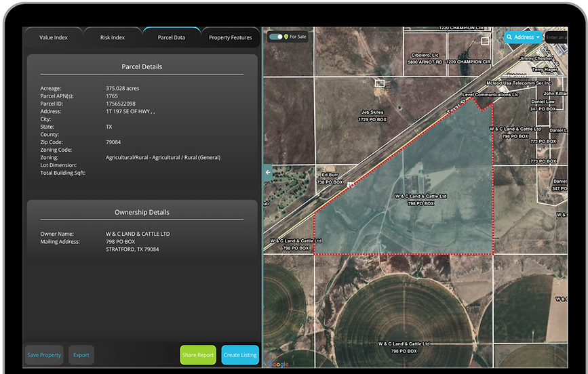This screenshot has width=588, height=374.
Task: Focus the address search input field
Action: click(x=556, y=37)
